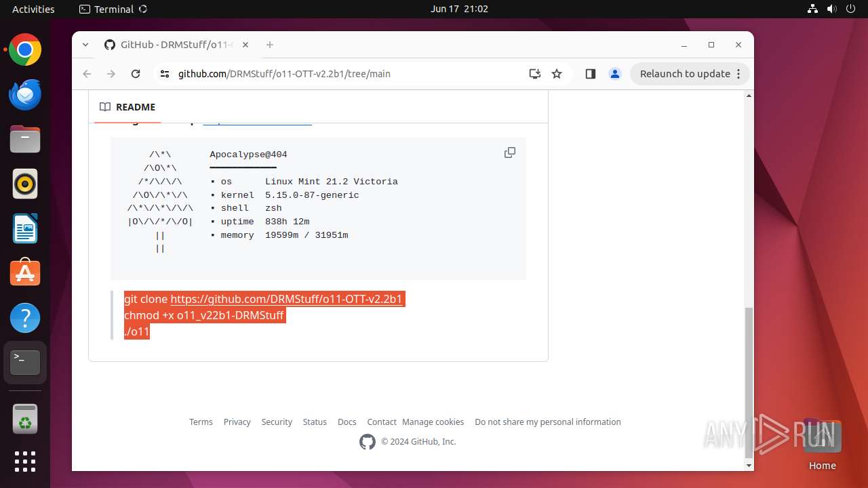Open the Contact footer link
The height and width of the screenshot is (488, 868).
pyautogui.click(x=382, y=422)
